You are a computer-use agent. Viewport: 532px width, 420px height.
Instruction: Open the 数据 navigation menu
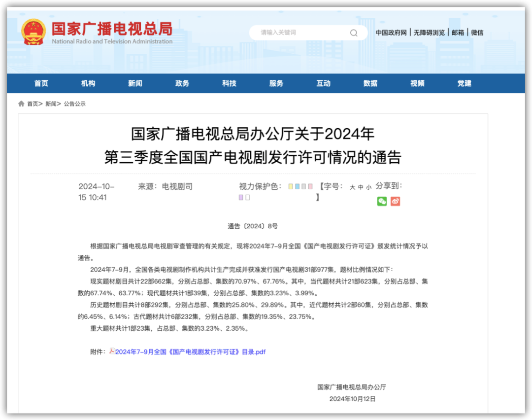[370, 83]
